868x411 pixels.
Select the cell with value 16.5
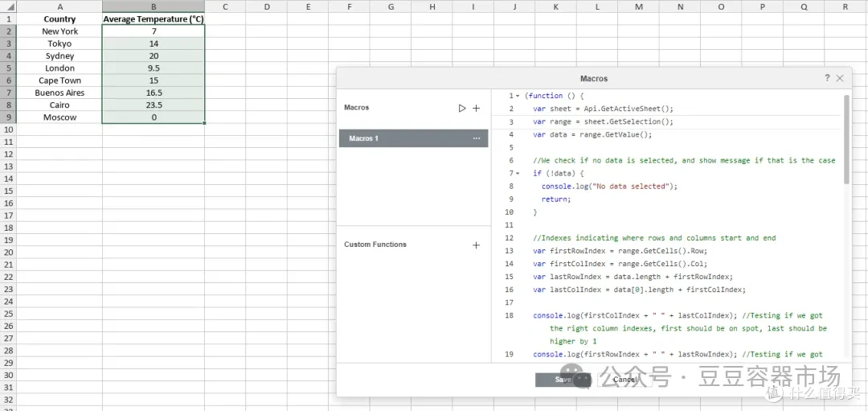154,92
